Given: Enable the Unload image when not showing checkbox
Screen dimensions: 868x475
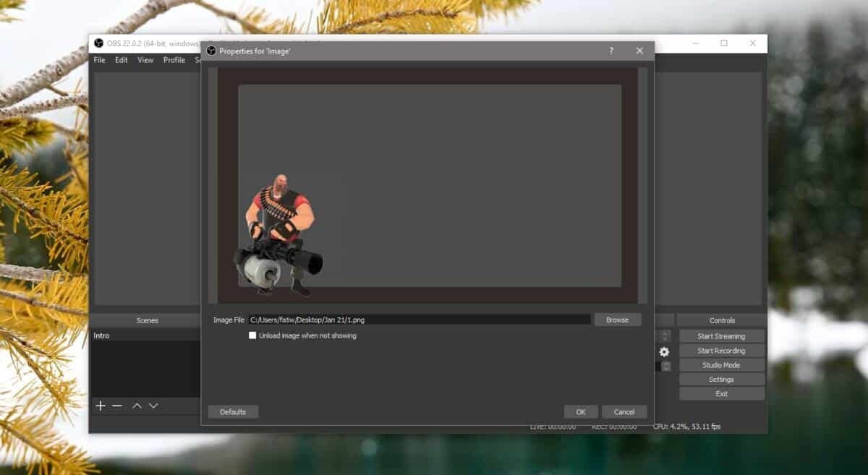Looking at the screenshot, I should pos(252,335).
